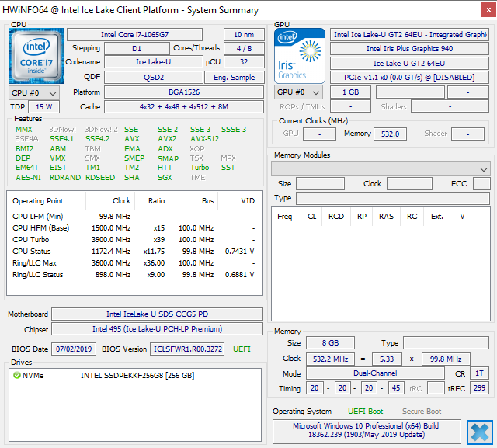Click the Intel 495 chipset field
Screen dimensions: 497x448
(157, 329)
